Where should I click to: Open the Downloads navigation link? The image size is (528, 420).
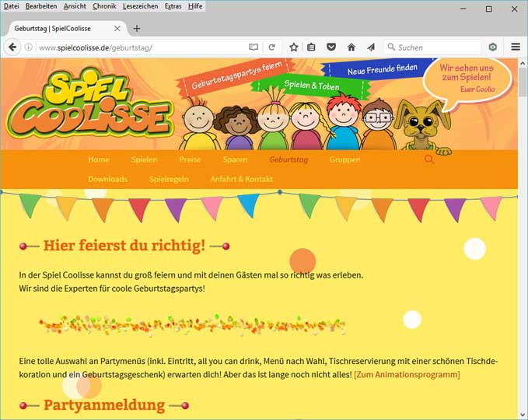[108, 179]
